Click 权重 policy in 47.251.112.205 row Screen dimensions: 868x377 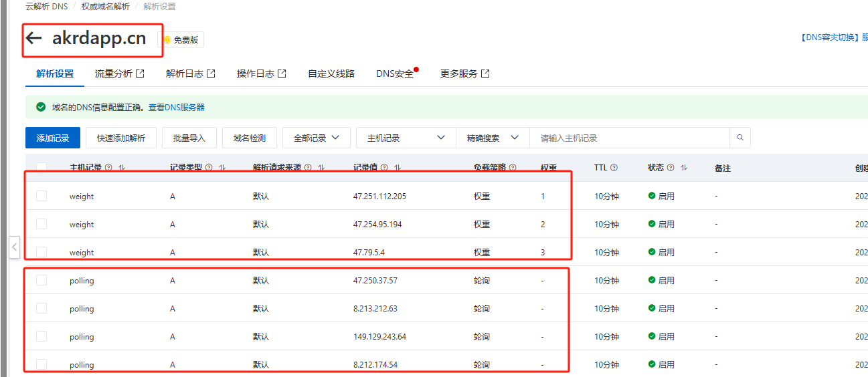point(482,197)
